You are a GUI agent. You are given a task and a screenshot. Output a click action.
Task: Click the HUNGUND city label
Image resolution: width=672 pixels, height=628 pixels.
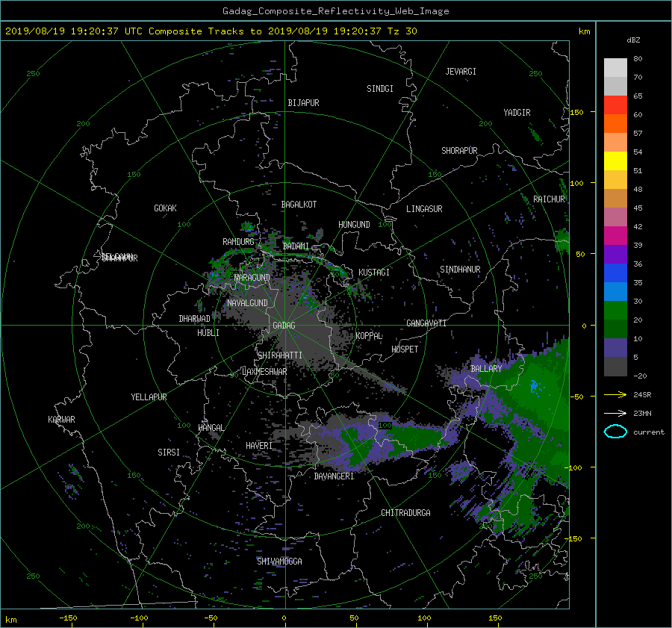pos(354,225)
